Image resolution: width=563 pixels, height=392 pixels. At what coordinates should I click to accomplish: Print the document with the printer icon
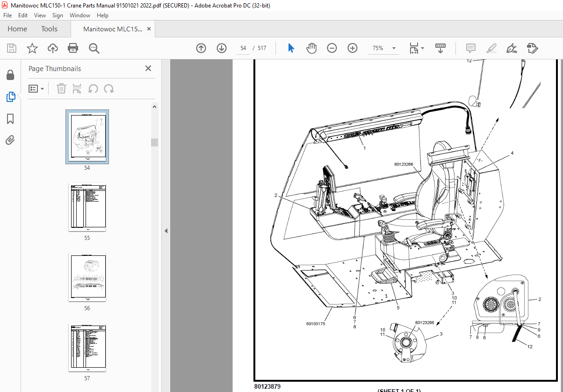(73, 48)
